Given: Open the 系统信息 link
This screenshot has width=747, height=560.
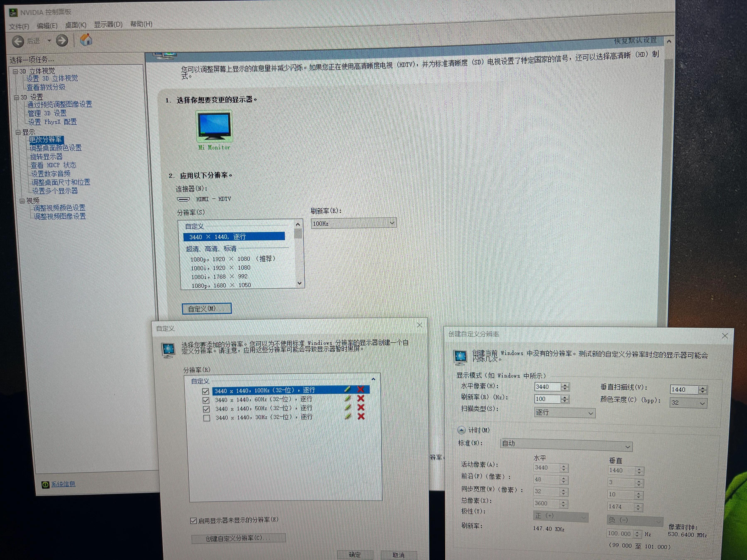Looking at the screenshot, I should coord(63,484).
